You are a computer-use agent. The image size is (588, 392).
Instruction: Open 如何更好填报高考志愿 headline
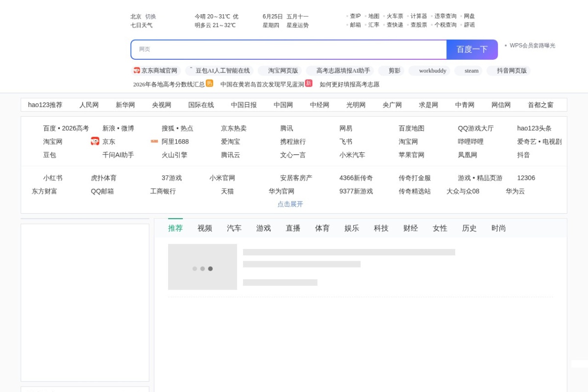tap(349, 84)
